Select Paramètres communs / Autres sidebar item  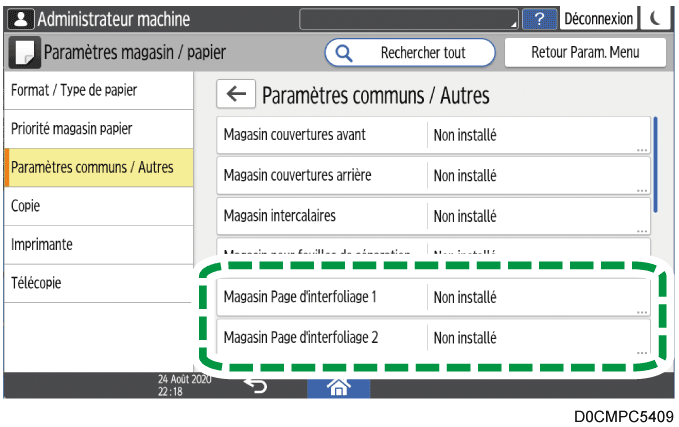(x=98, y=167)
